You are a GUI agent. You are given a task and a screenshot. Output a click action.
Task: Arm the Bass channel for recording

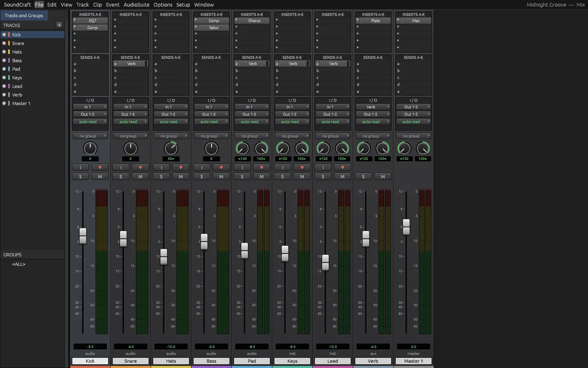click(221, 167)
